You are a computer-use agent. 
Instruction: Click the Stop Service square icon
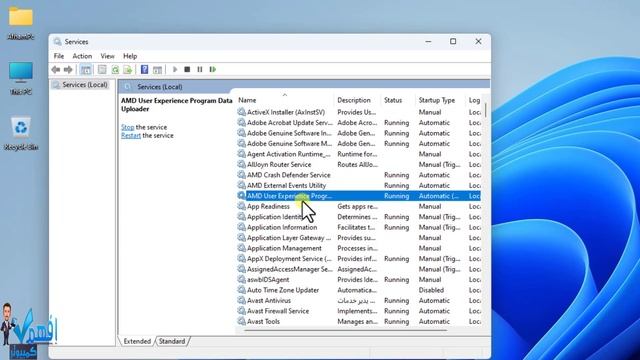click(187, 69)
